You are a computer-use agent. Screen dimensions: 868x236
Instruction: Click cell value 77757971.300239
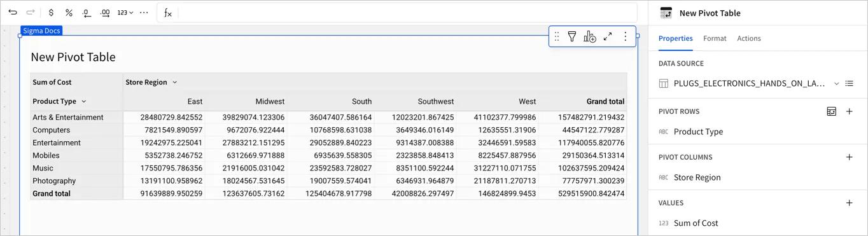point(583,181)
